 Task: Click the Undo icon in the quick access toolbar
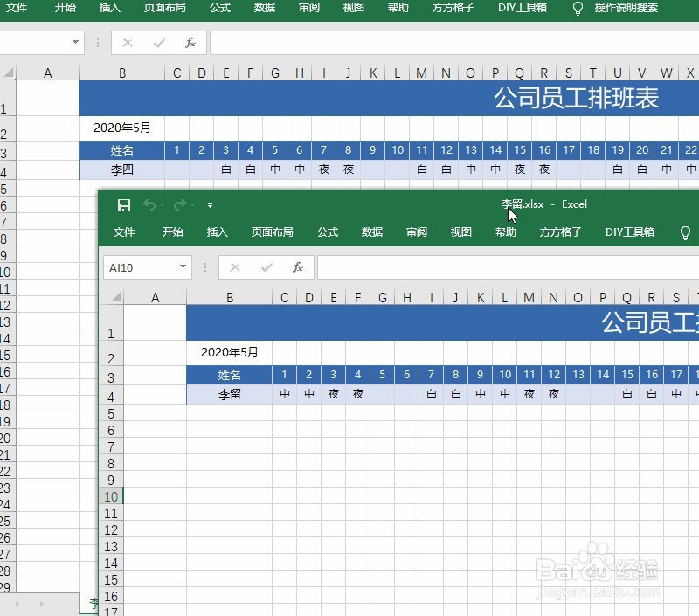click(150, 204)
